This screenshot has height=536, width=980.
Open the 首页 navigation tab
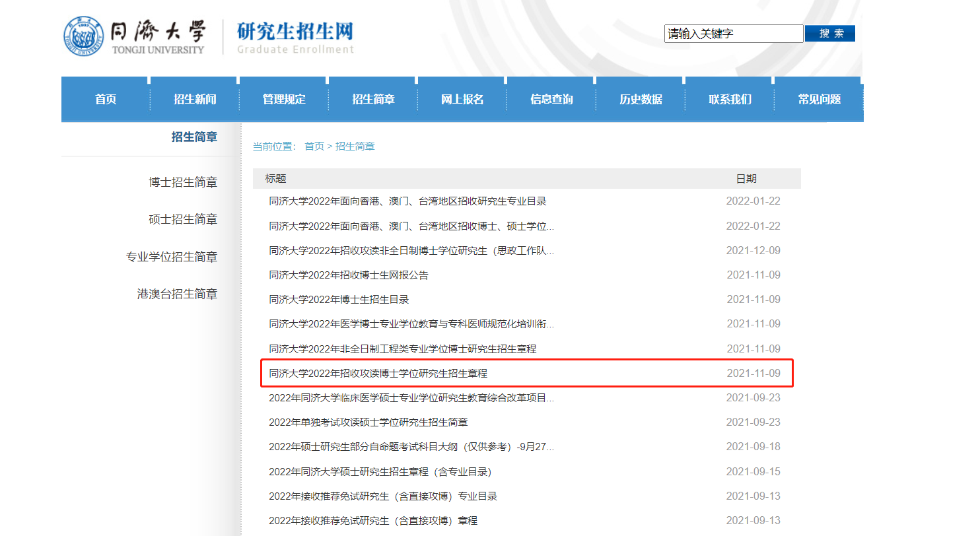click(106, 100)
